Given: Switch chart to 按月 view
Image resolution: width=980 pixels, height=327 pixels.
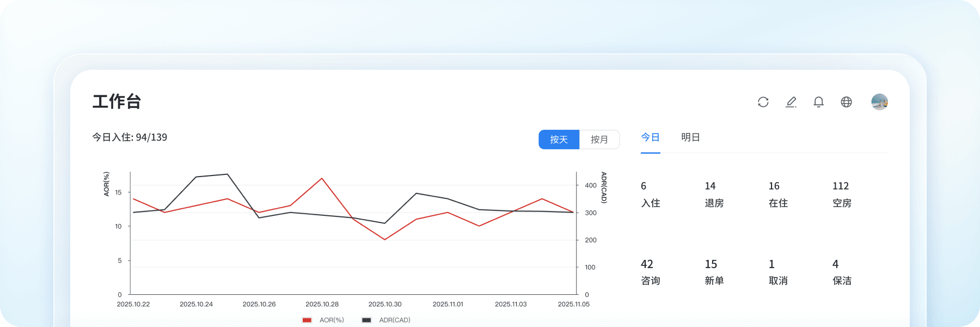Looking at the screenshot, I should tap(599, 140).
